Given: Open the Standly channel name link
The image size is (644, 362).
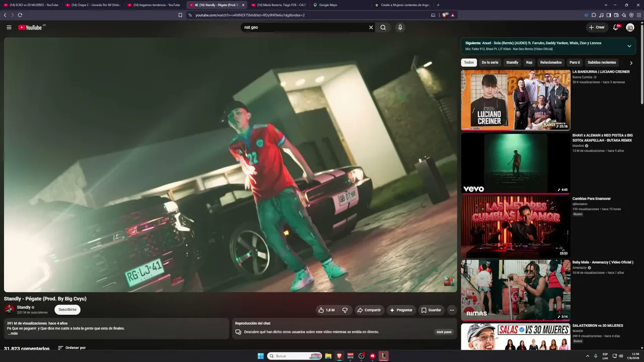Looking at the screenshot, I should (24, 307).
